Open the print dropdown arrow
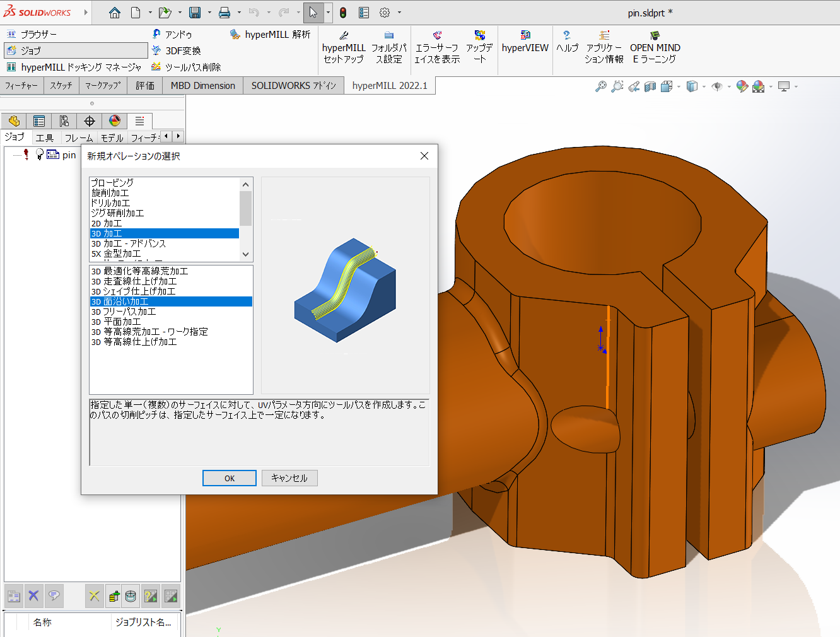 click(239, 13)
